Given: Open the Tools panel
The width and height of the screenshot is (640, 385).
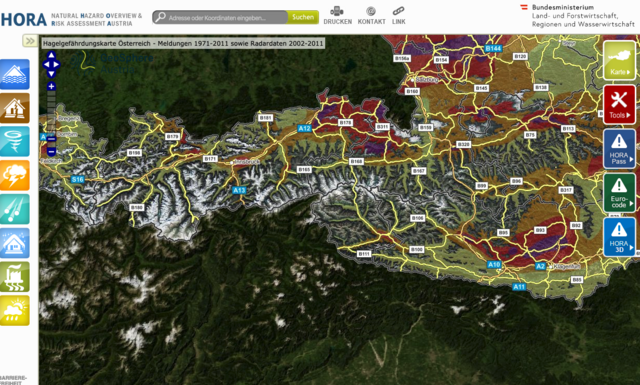Looking at the screenshot, I should (619, 105).
